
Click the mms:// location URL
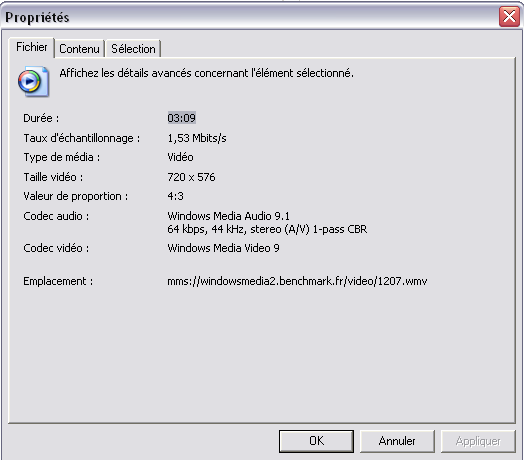297,281
